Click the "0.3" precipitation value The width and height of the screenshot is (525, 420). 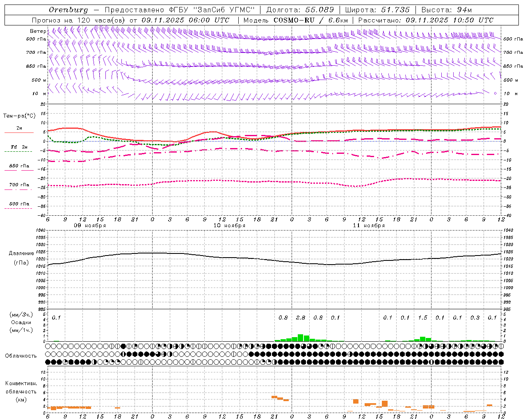point(475,318)
